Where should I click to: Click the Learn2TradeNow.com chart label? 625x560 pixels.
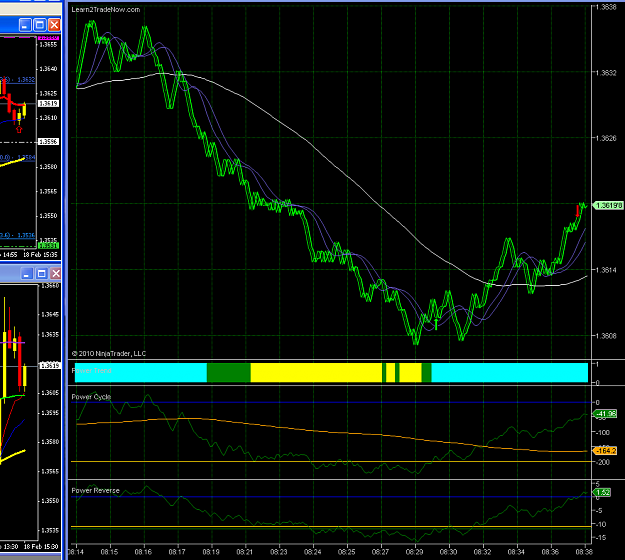click(x=106, y=10)
